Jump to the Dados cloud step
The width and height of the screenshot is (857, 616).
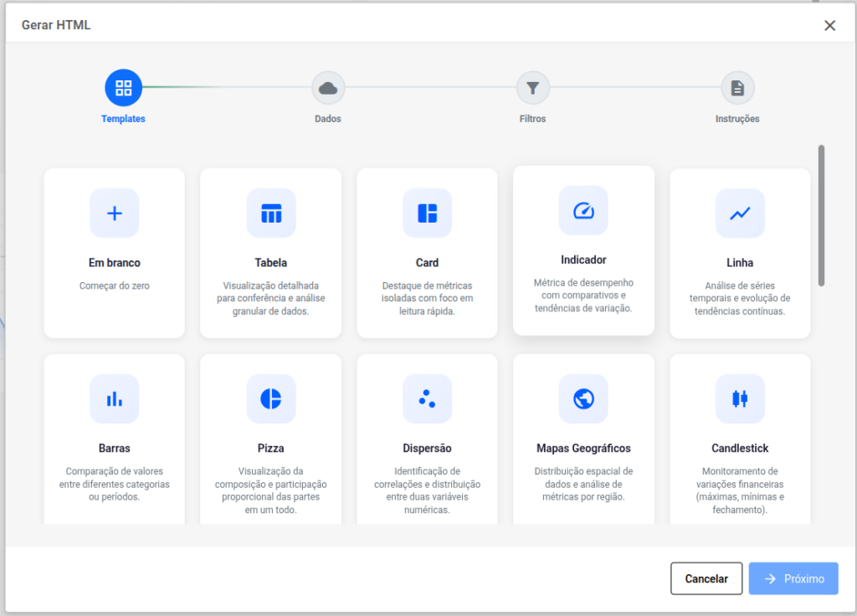pyautogui.click(x=328, y=88)
